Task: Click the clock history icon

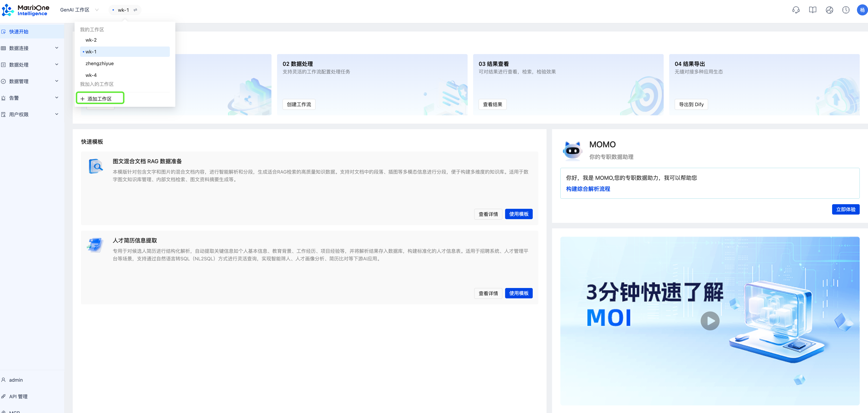Action: click(846, 10)
